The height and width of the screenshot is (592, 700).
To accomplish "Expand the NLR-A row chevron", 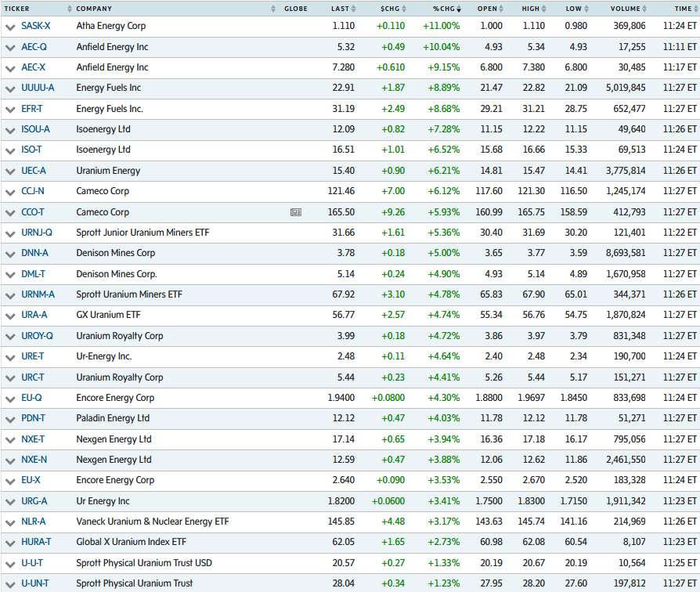I will point(10,523).
